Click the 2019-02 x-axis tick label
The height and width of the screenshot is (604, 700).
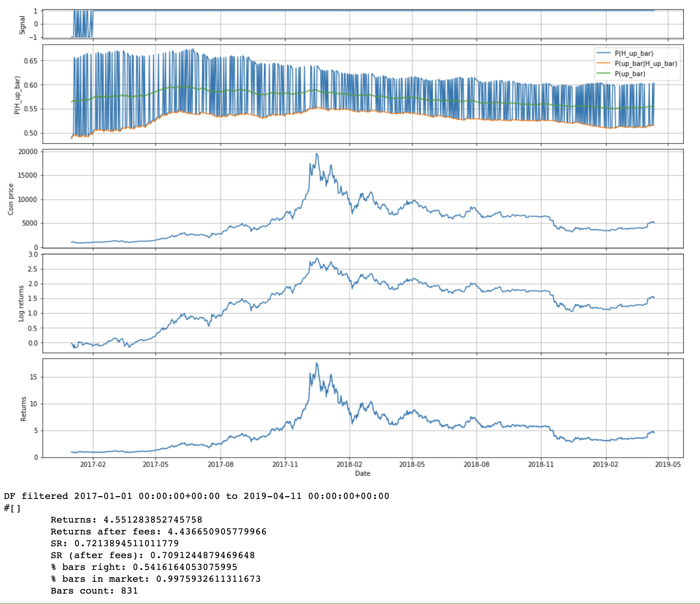click(x=605, y=464)
